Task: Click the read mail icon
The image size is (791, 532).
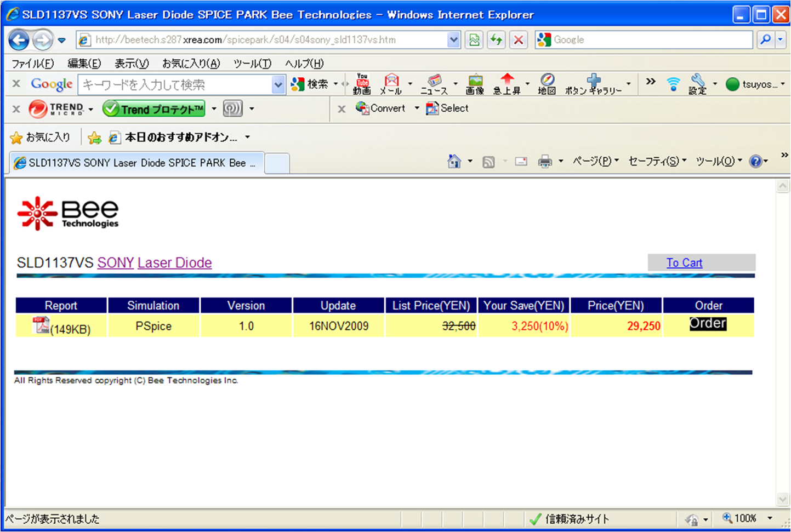Action: click(521, 162)
